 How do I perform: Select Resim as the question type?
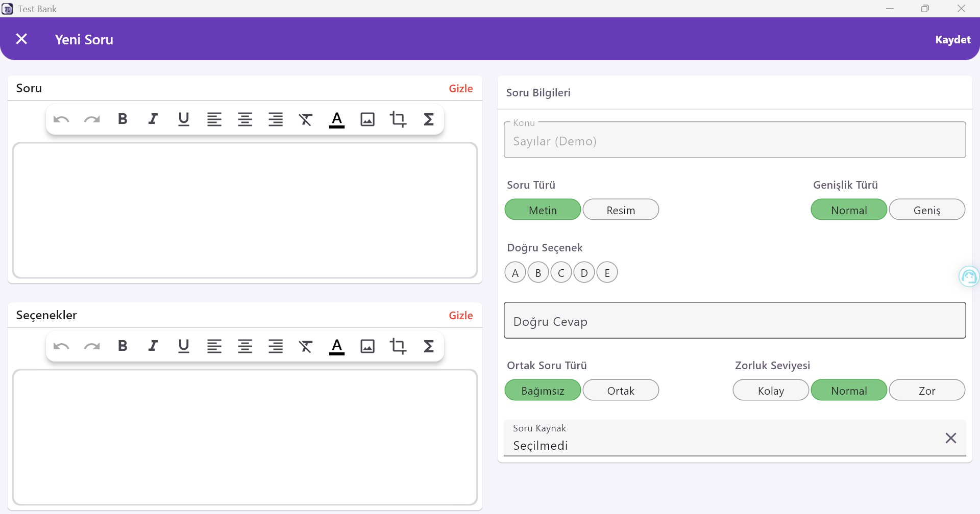[621, 209]
